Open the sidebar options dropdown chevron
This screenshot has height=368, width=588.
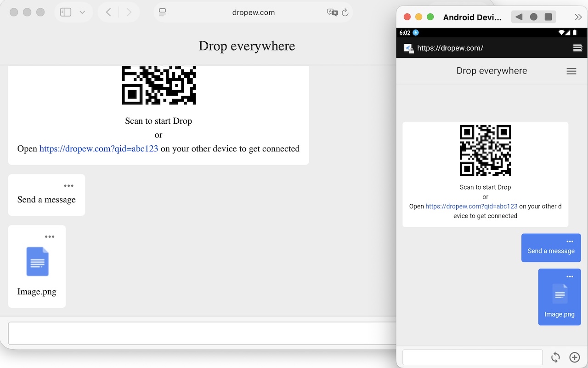[x=82, y=12]
